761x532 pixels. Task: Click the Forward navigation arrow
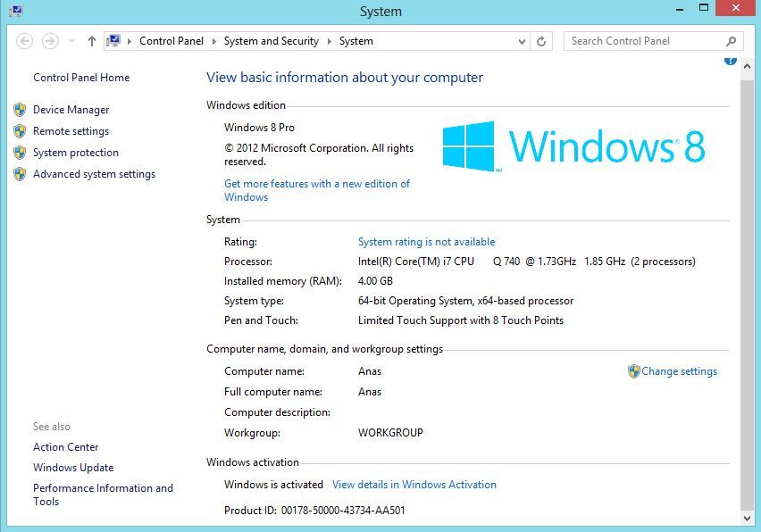click(x=50, y=41)
